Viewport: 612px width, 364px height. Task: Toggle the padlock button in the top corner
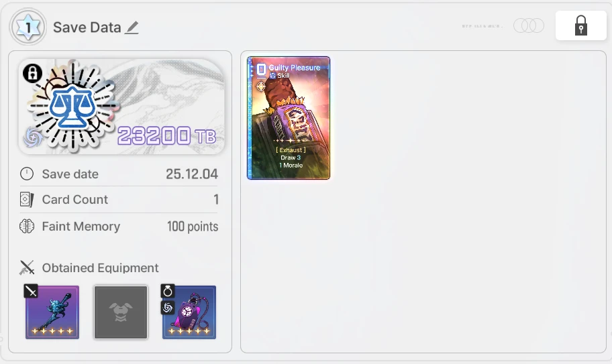click(580, 25)
